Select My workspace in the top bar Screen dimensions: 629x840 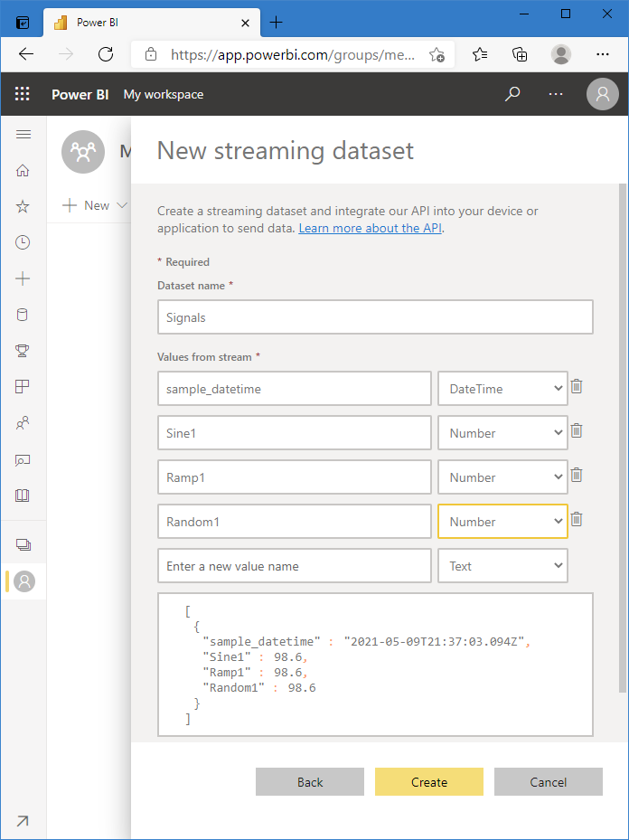tap(163, 93)
